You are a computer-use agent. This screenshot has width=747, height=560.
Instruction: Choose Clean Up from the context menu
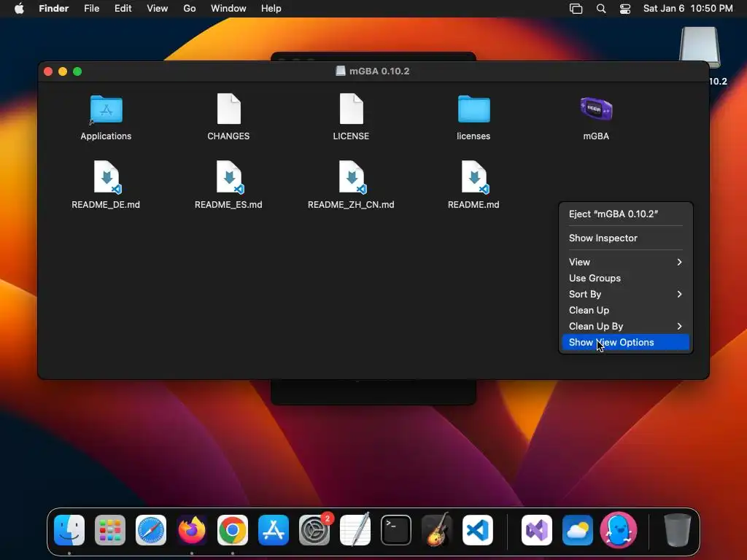coord(625,310)
